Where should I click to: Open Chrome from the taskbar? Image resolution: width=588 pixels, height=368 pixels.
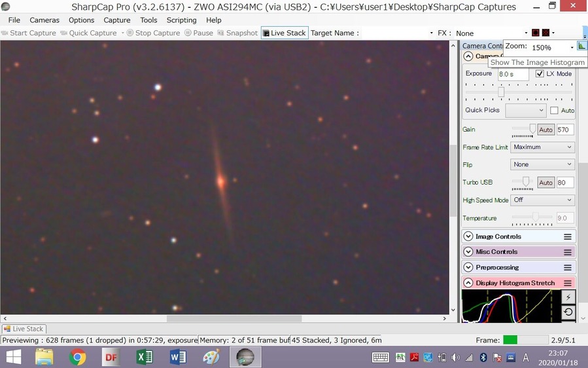coord(77,357)
